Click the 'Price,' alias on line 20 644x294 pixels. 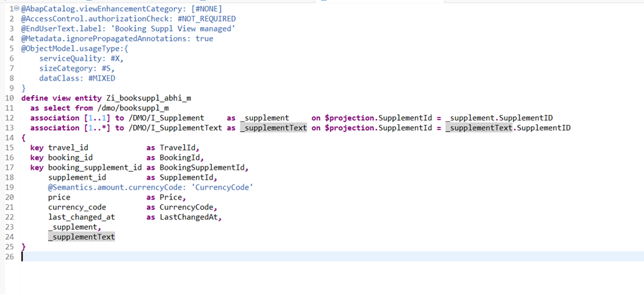(x=173, y=198)
